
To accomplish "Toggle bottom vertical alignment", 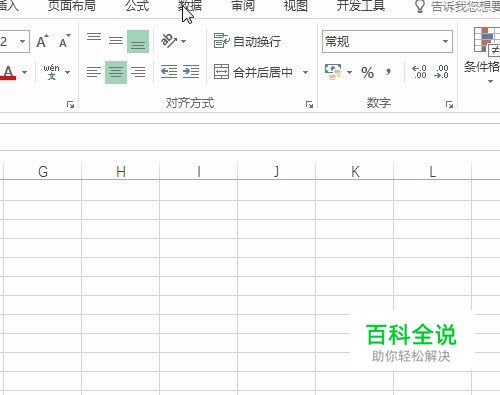I will pos(138,42).
